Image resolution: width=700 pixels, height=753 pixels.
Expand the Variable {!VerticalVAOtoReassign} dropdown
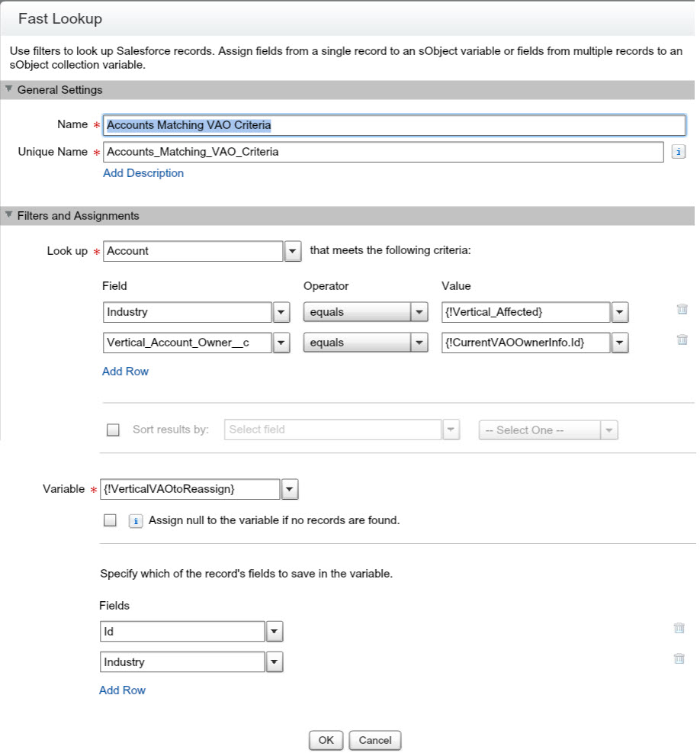coord(290,490)
